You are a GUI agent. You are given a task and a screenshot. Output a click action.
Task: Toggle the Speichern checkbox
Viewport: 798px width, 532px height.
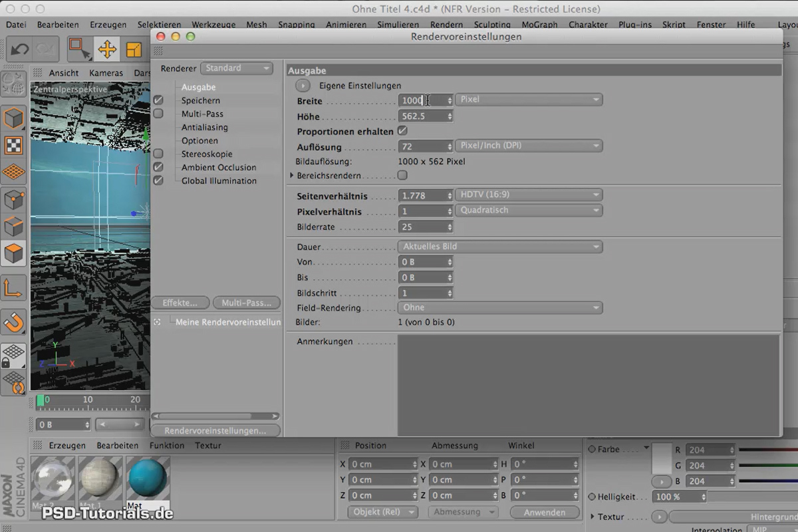[x=158, y=100]
